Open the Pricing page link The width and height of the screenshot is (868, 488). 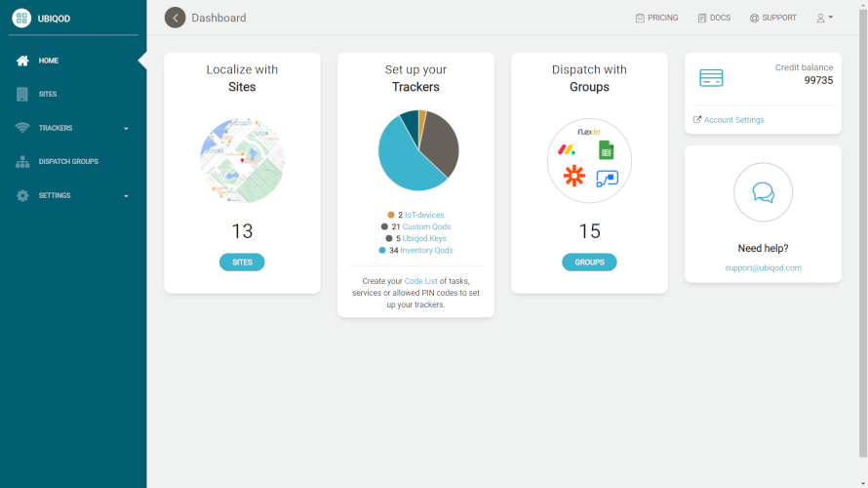pos(656,18)
